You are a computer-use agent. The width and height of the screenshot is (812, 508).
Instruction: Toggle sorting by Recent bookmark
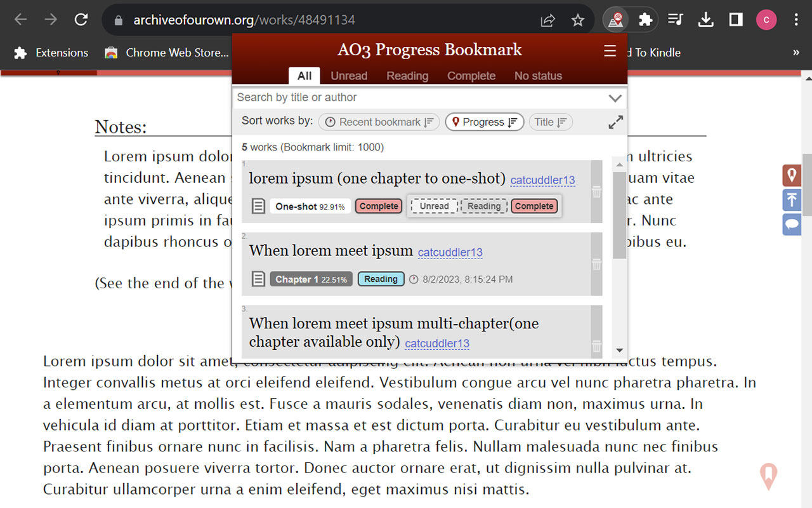pyautogui.click(x=379, y=122)
